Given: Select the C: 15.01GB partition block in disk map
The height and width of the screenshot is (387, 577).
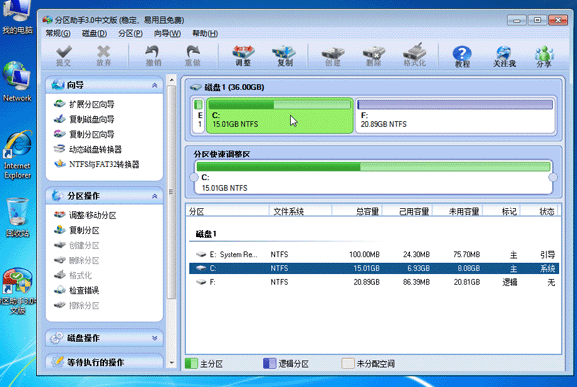Looking at the screenshot, I should pyautogui.click(x=280, y=116).
